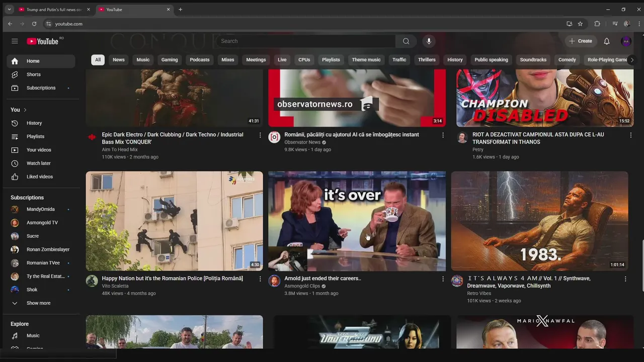
Task: Click Asmongold Clips channel avatar
Action: tap(274, 281)
